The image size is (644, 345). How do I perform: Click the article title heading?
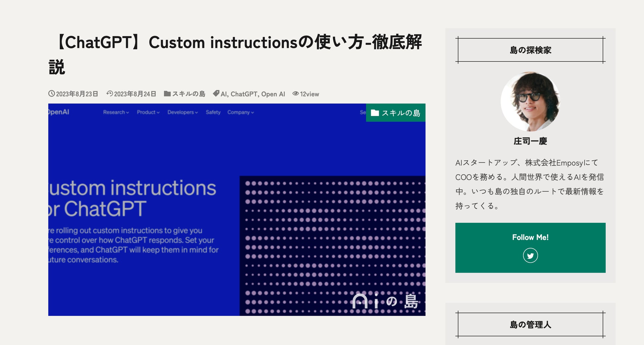click(235, 55)
